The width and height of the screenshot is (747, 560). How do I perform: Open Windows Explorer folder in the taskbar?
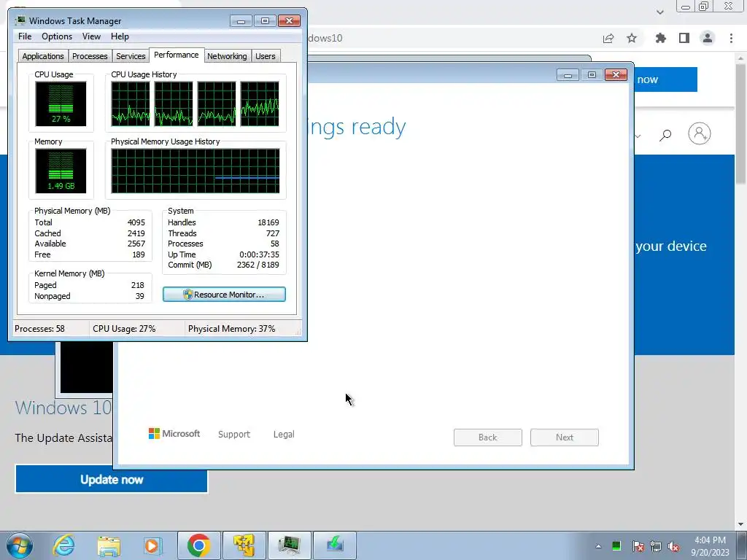pyautogui.click(x=109, y=545)
